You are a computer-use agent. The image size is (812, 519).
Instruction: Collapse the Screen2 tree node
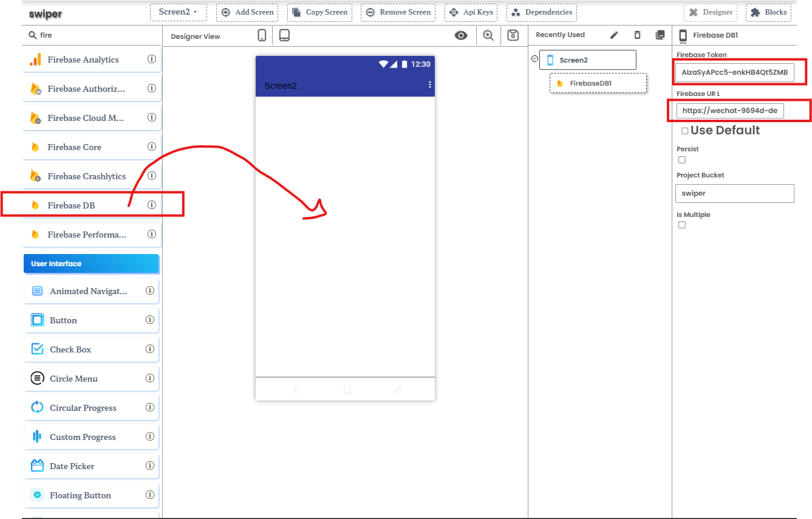pyautogui.click(x=534, y=59)
